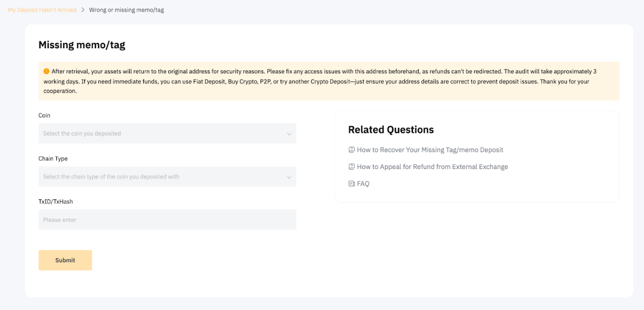Click the orange warning icon in the notice banner
The width and height of the screenshot is (644, 310).
(x=46, y=71)
